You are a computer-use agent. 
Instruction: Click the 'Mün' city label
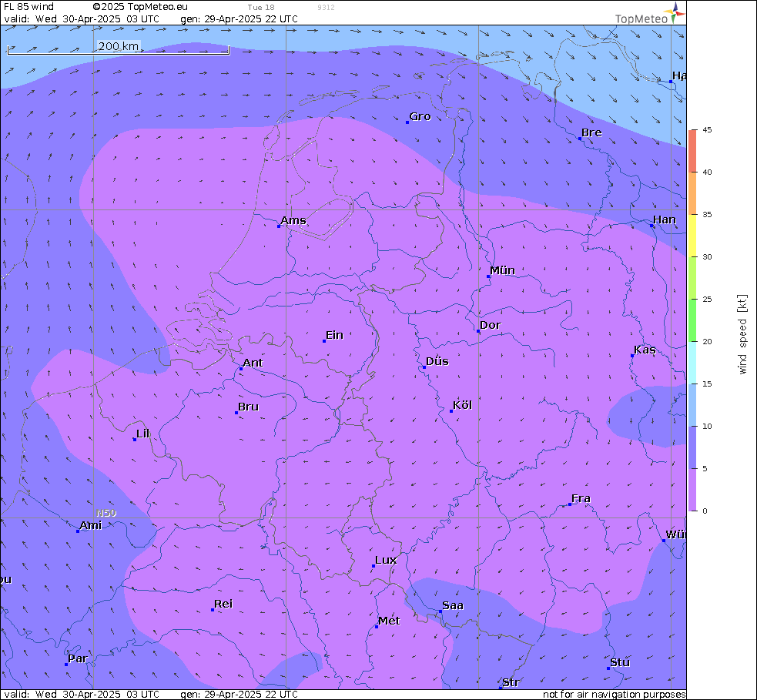[502, 270]
